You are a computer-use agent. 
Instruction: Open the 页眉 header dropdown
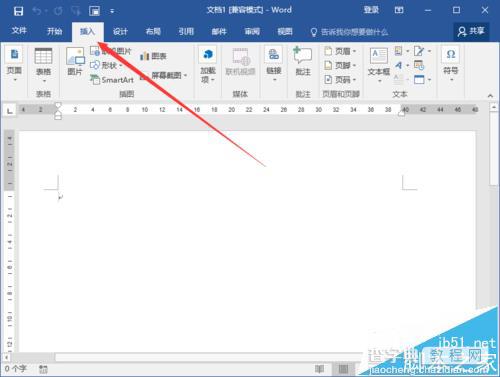[340, 51]
